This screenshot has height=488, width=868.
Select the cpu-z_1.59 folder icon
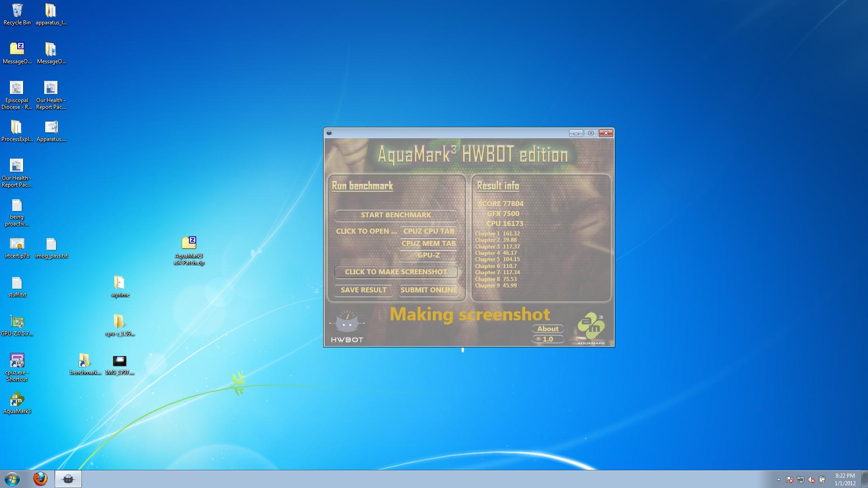pos(120,326)
